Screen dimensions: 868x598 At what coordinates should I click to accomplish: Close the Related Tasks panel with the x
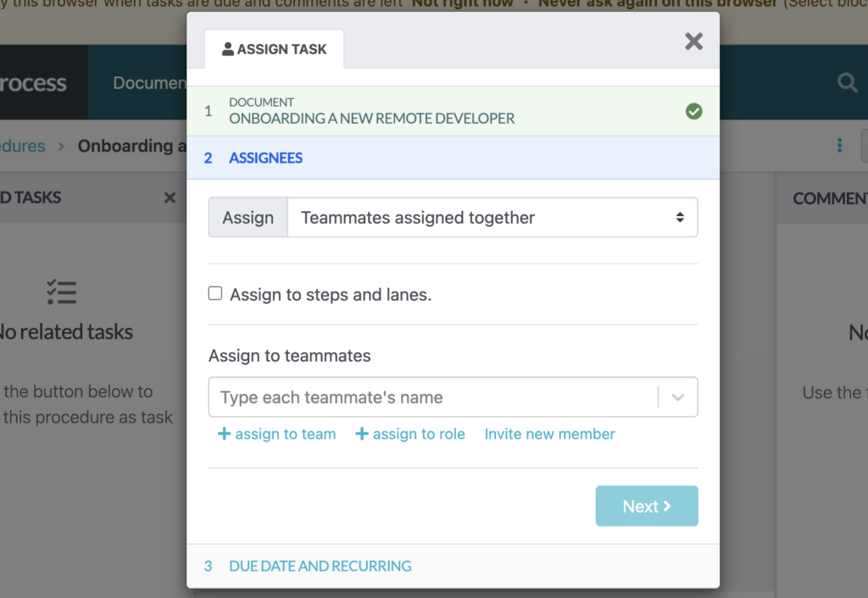point(170,198)
